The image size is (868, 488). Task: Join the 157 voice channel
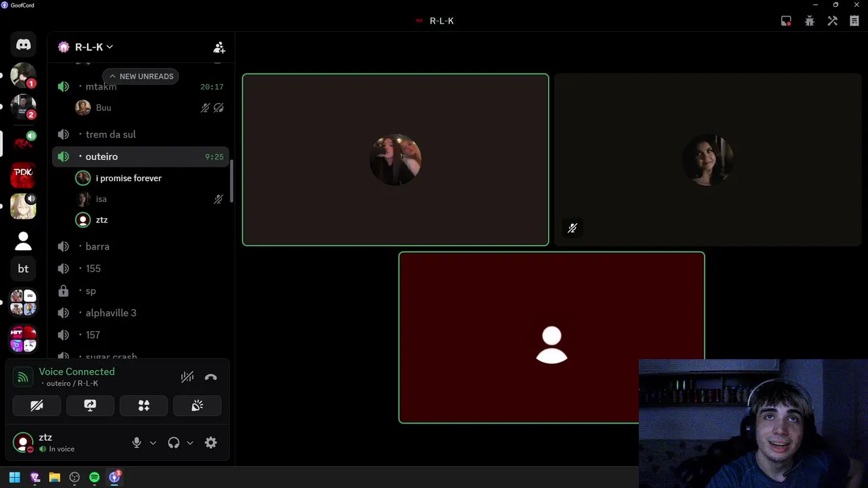[x=140, y=335]
